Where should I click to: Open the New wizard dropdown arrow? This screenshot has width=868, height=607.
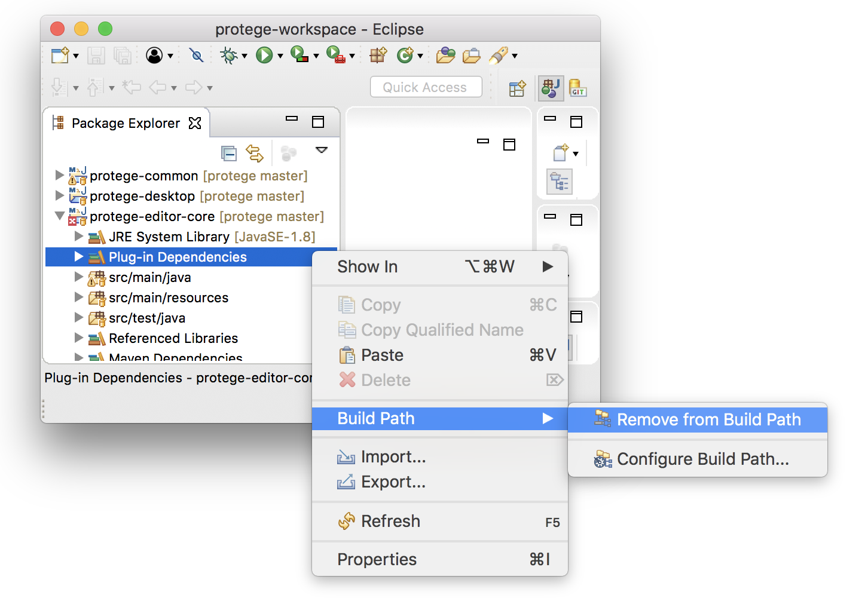[76, 56]
